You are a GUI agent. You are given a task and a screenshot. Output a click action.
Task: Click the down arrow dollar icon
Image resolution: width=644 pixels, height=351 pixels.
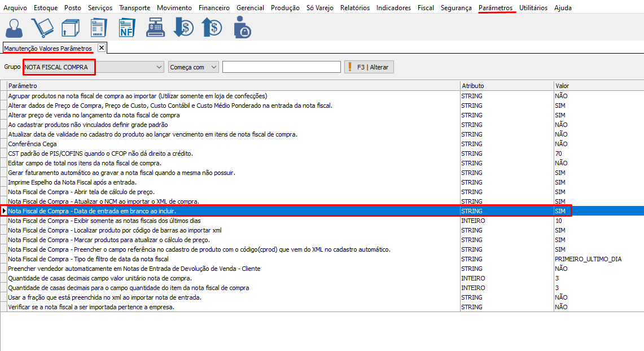(x=183, y=27)
